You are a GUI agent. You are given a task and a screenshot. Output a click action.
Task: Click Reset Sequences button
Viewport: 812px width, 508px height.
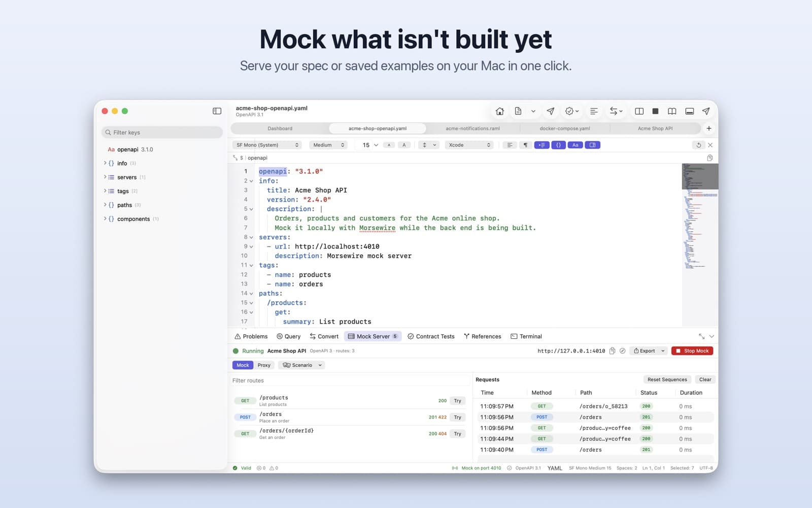coord(667,379)
